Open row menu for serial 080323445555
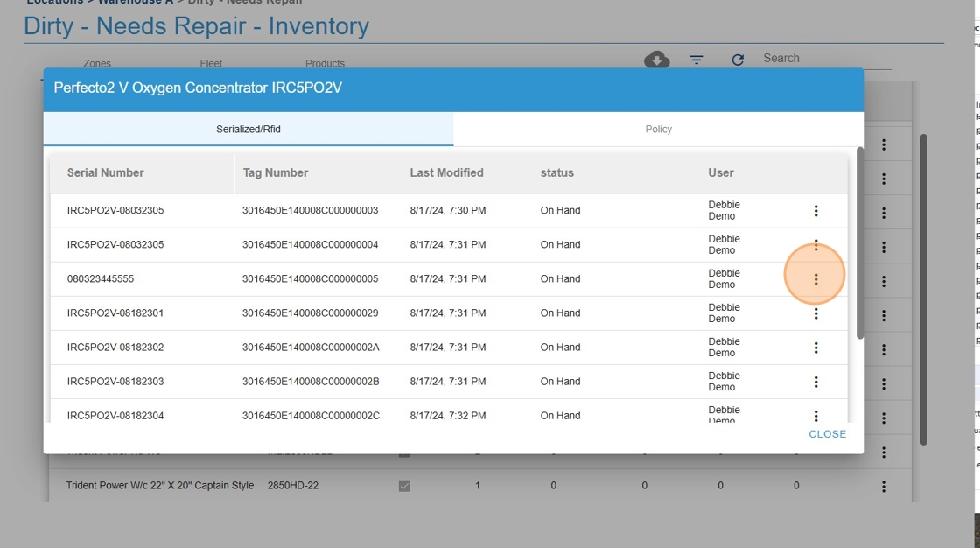Image resolution: width=980 pixels, height=548 pixels. pyautogui.click(x=815, y=279)
